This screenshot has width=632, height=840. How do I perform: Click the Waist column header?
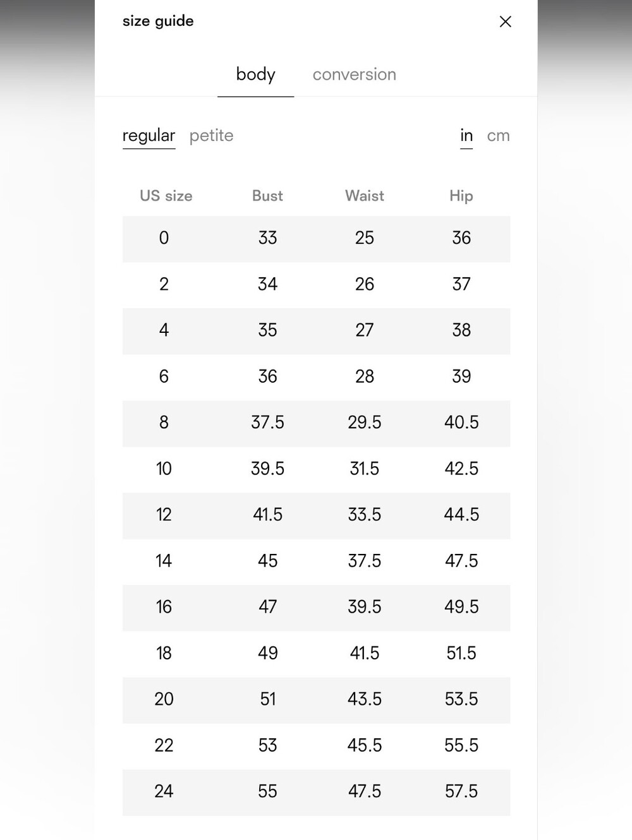click(x=365, y=196)
